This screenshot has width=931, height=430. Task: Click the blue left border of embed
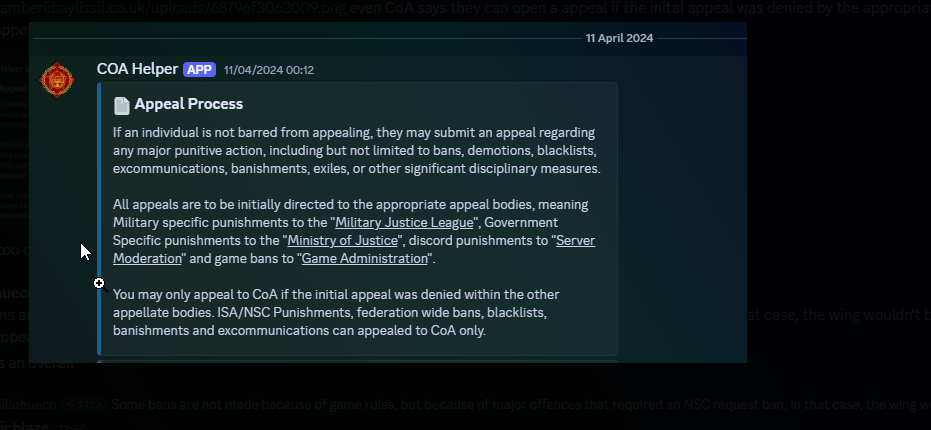pyautogui.click(x=99, y=219)
